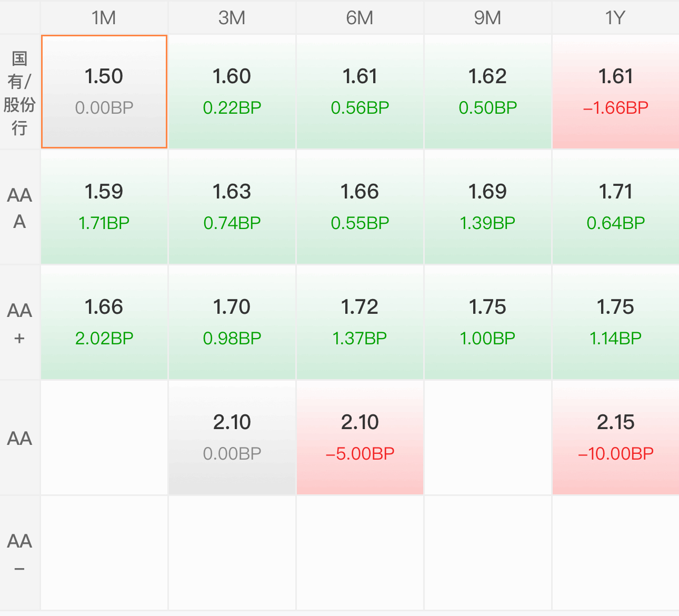Click the AA- row label

20,553
